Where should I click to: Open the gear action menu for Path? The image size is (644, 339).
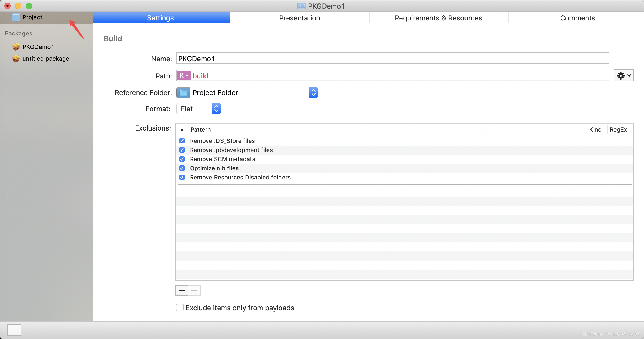click(x=624, y=75)
